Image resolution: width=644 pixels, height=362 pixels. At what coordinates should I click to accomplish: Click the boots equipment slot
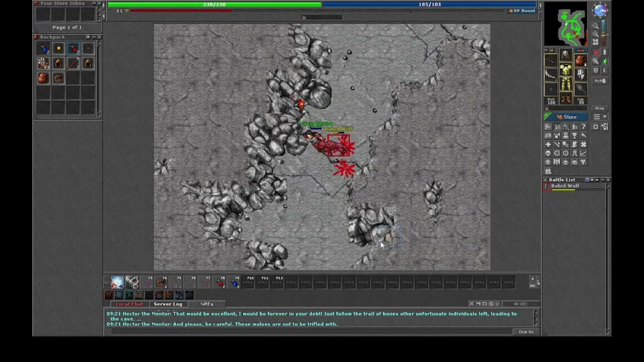566,98
